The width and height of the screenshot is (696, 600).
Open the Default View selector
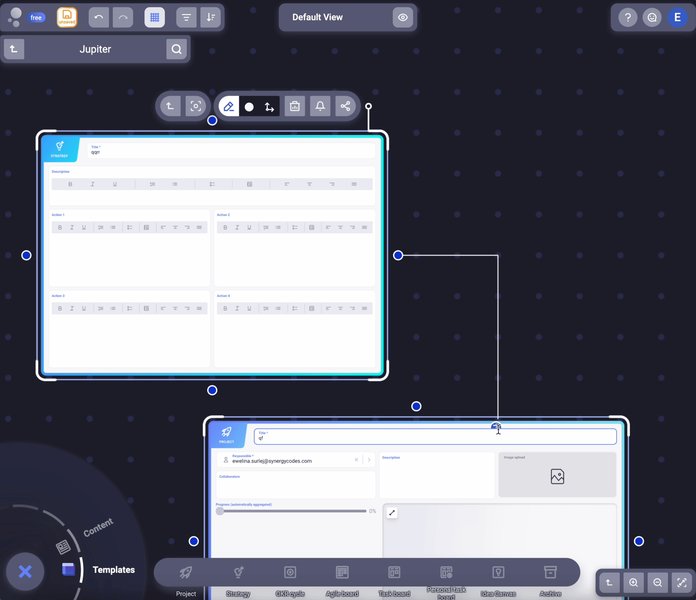coord(317,17)
